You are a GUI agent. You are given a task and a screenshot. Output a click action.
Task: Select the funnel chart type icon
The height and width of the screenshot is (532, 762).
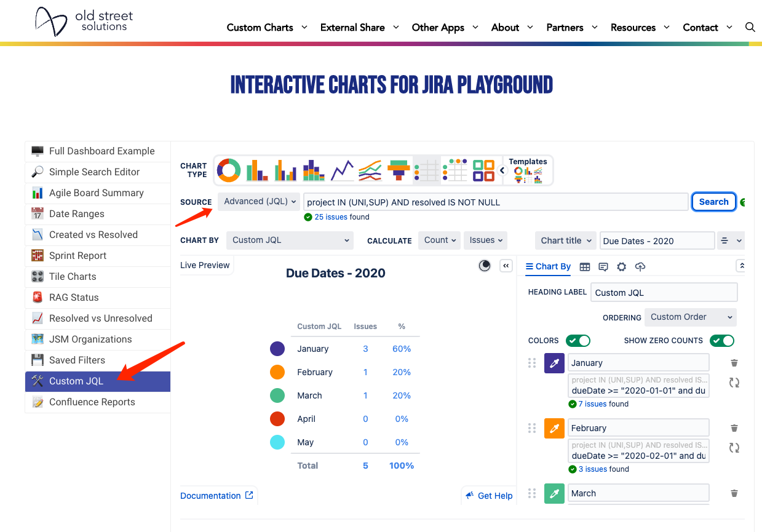pyautogui.click(x=399, y=170)
